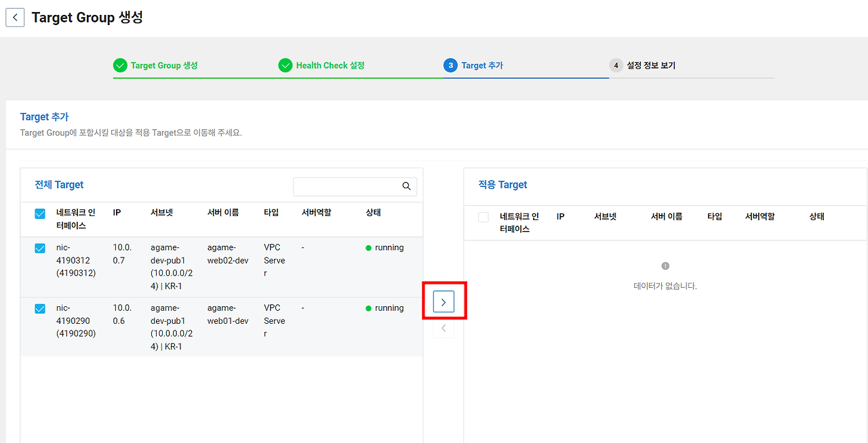The width and height of the screenshot is (868, 443).
Task: Click the 상태 column header in 전체 Target
Action: tap(373, 213)
